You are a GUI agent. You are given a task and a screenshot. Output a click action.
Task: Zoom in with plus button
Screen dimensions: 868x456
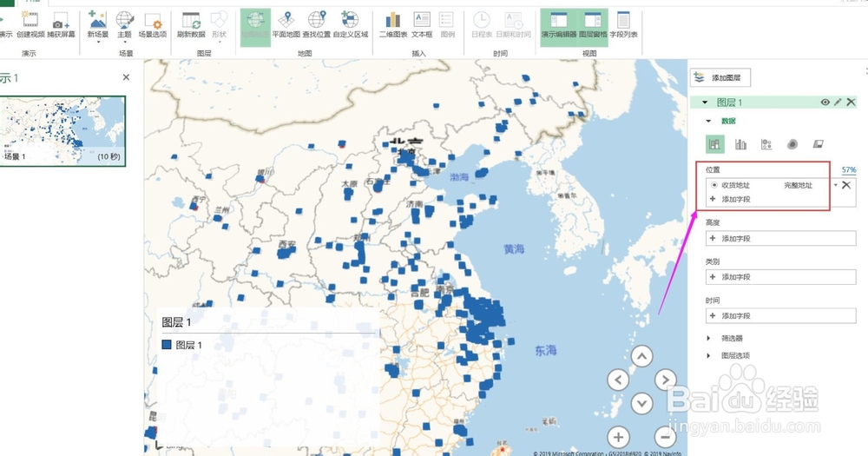618,437
